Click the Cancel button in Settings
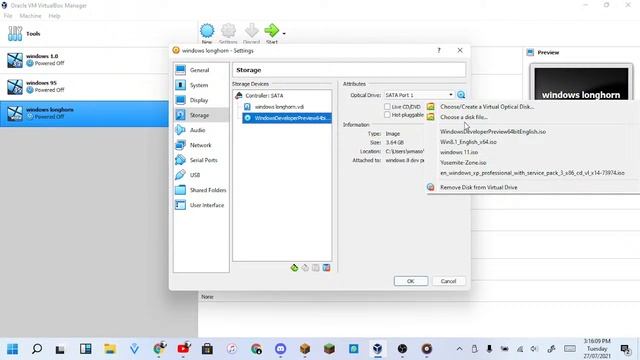This screenshot has height=360, width=640. [x=448, y=281]
